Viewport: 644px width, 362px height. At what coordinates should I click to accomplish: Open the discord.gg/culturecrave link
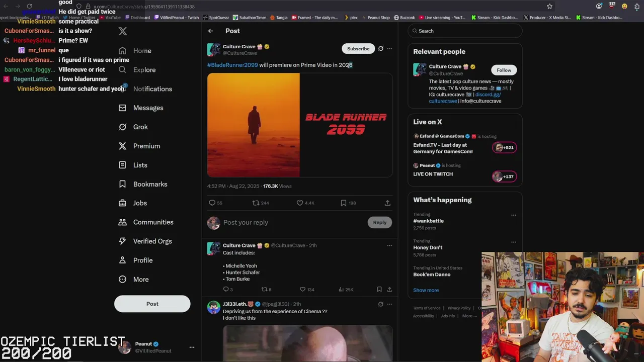(465, 98)
